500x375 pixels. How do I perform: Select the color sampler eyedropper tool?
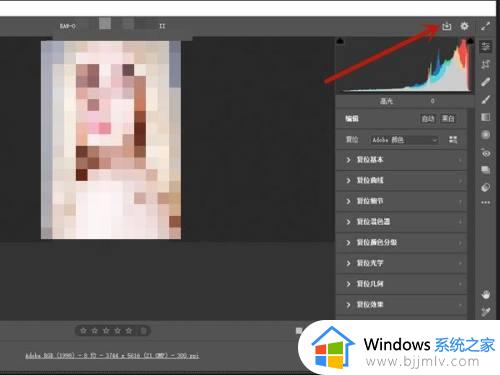point(486,312)
